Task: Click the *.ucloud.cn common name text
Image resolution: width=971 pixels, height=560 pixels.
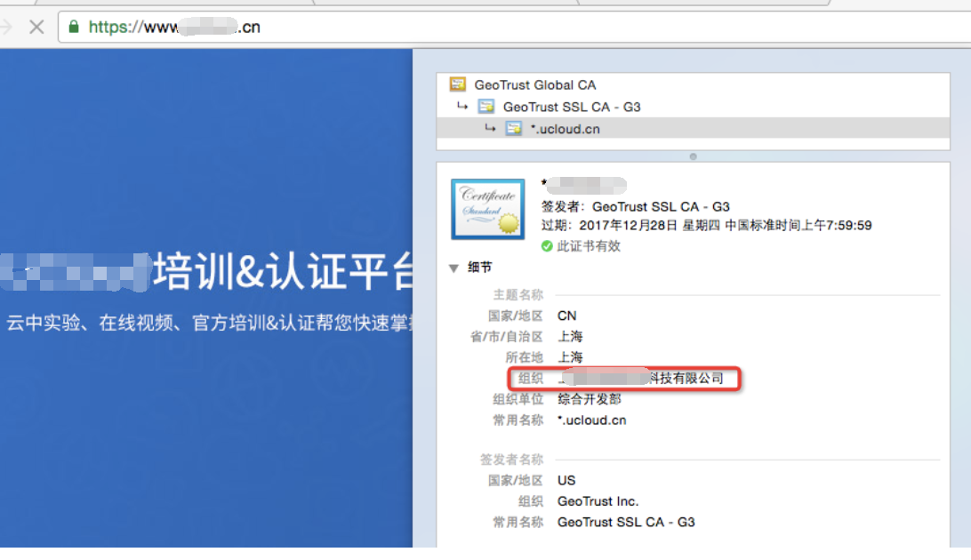Action: (590, 420)
